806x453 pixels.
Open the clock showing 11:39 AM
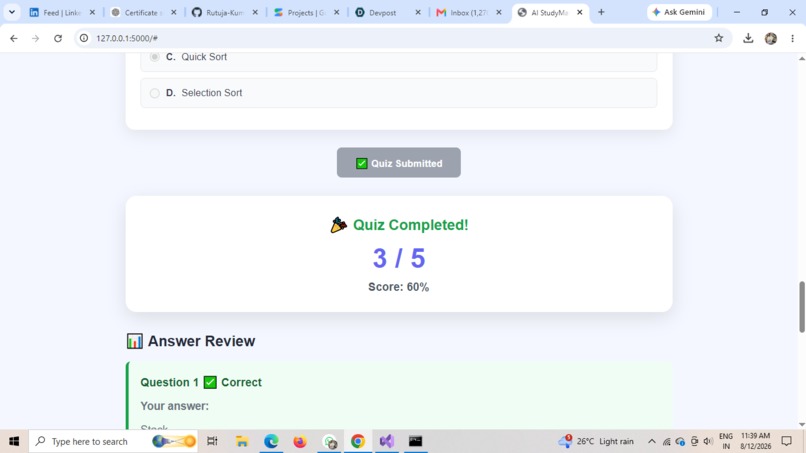(755, 441)
